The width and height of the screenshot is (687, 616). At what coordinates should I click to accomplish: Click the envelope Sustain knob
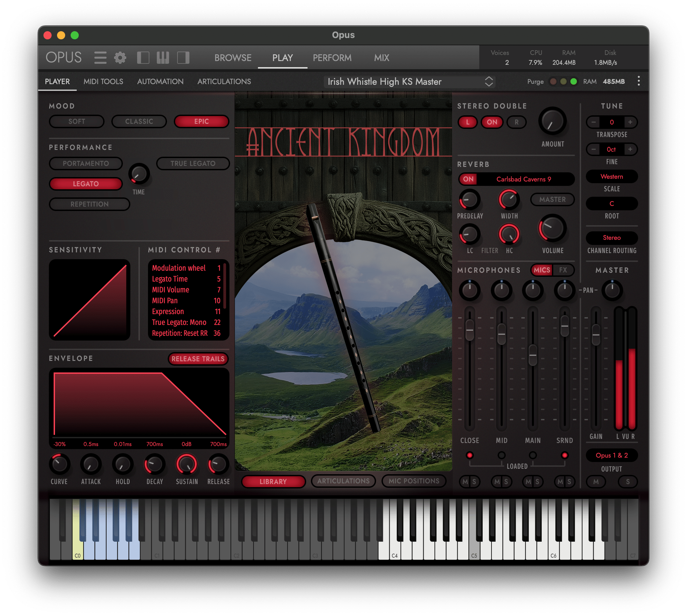(x=187, y=464)
